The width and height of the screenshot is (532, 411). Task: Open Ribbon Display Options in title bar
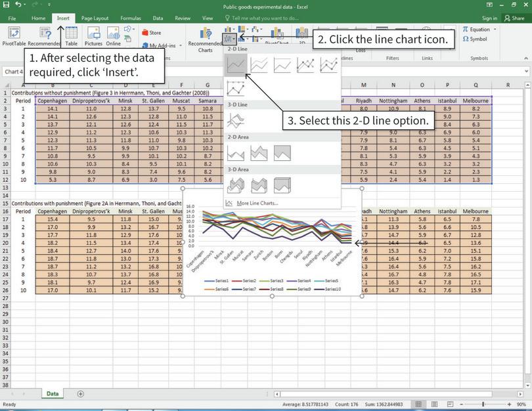[489, 5]
